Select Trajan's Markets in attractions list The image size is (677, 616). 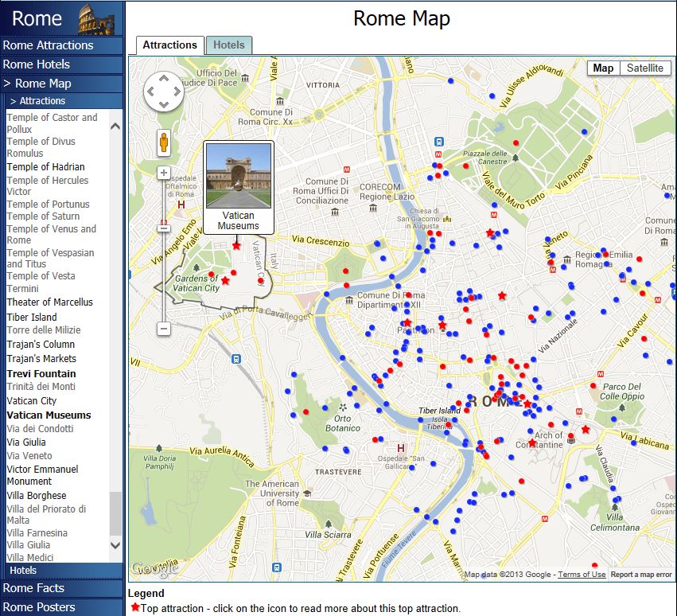tap(41, 359)
